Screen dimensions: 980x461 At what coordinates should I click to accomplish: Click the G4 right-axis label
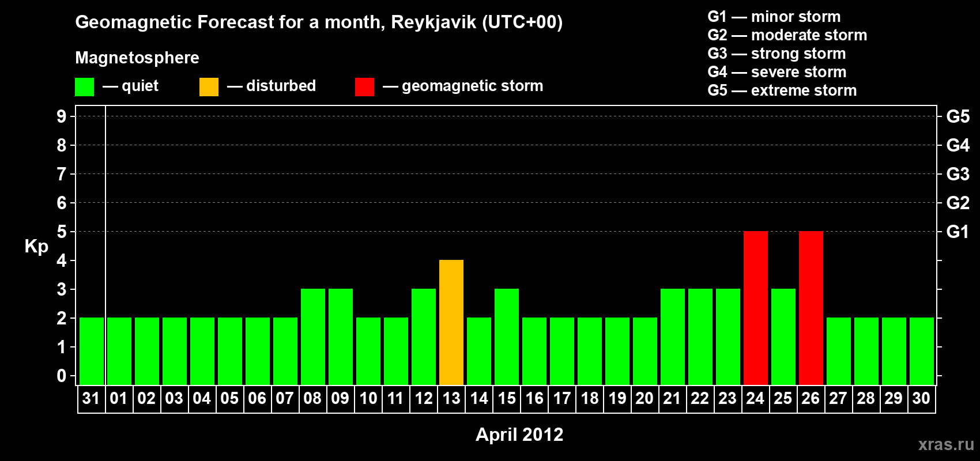(x=958, y=145)
